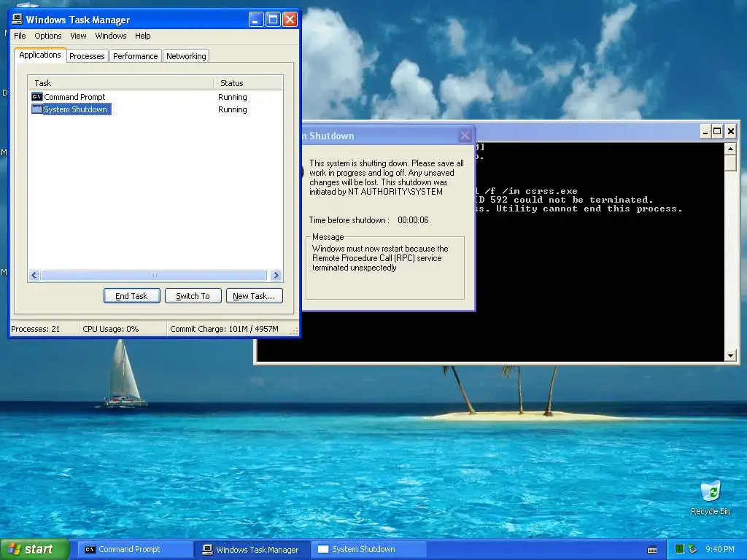Open the View menu in Task Manager
747x560 pixels.
[78, 36]
